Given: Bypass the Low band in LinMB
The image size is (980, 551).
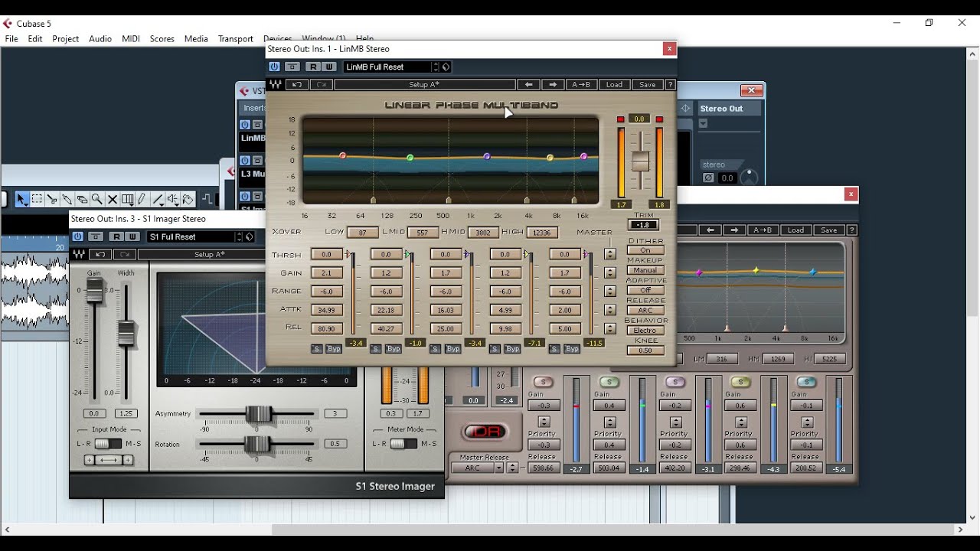Looking at the screenshot, I should [334, 349].
